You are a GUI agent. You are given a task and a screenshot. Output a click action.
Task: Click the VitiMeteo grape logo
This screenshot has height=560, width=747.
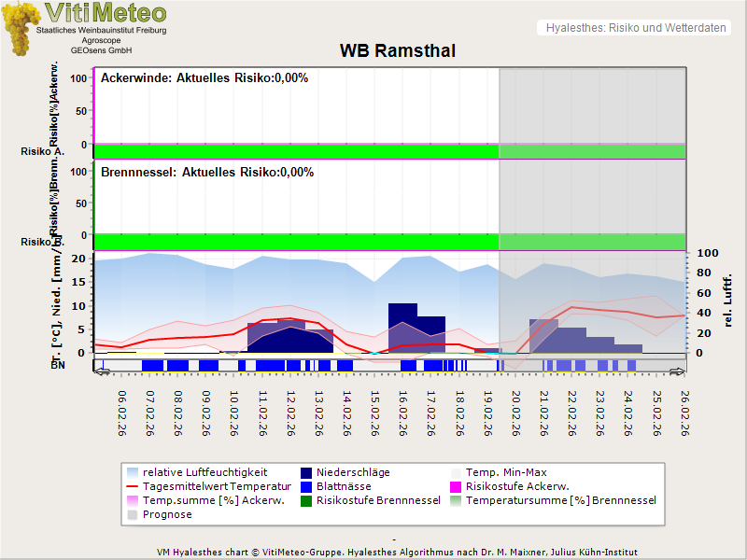(x=21, y=28)
